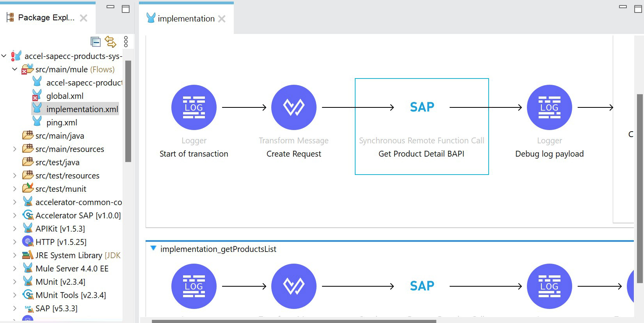Select the src/main/resources folder label
Image resolution: width=644 pixels, height=323 pixels.
(70, 149)
